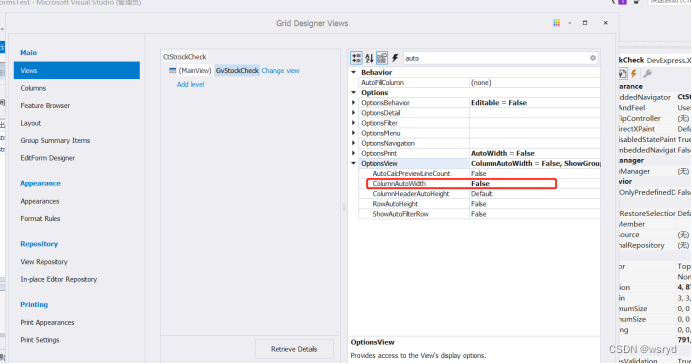Image resolution: width=692 pixels, height=364 pixels.
Task: Switch property grid to categorized view
Action: [x=356, y=58]
